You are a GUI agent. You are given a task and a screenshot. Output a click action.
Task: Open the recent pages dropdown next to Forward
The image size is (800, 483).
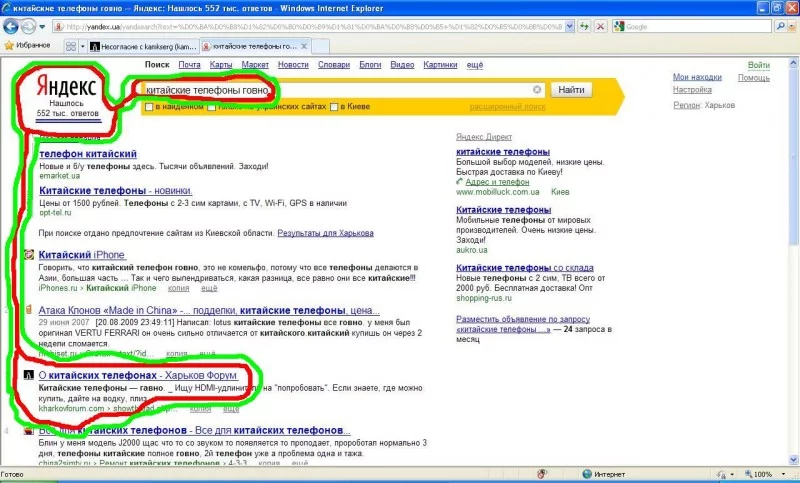coord(42,27)
